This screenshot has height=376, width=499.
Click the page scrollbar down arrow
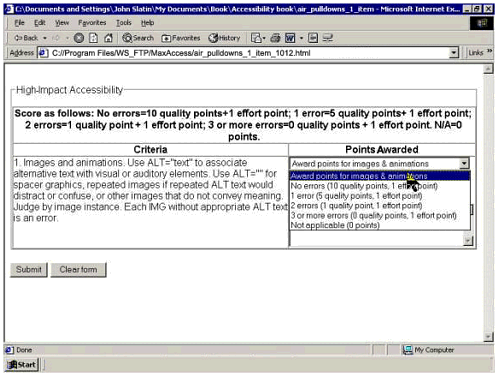click(x=488, y=336)
